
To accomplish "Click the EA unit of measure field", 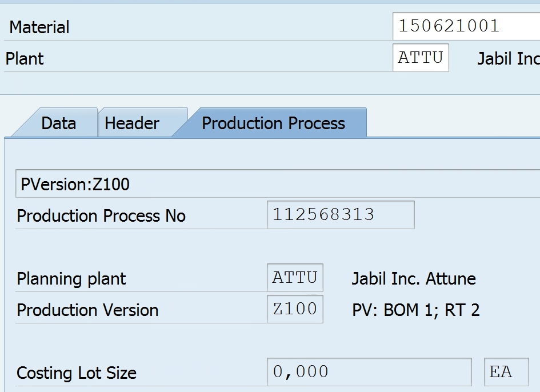I will point(506,373).
